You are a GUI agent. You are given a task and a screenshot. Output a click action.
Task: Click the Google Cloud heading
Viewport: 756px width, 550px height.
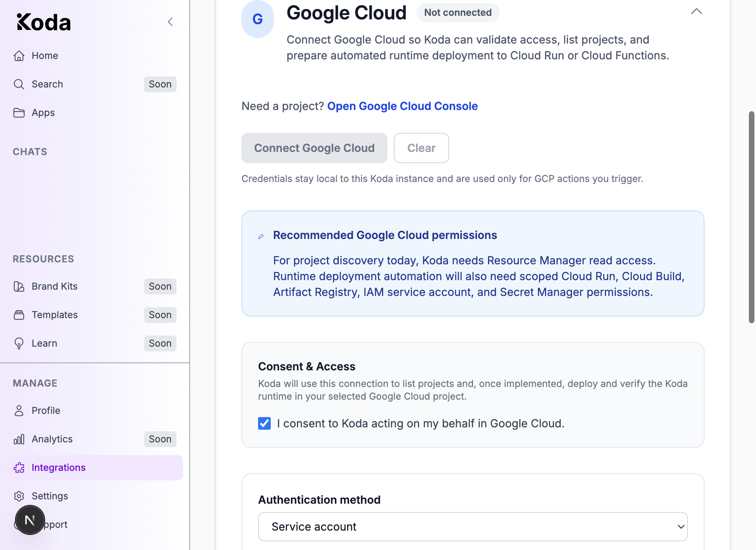point(346,13)
